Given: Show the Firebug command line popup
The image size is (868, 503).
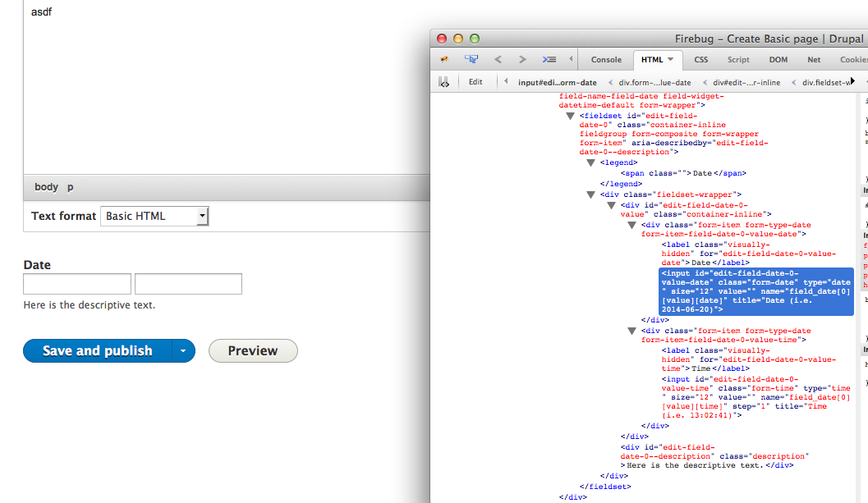Looking at the screenshot, I should click(549, 60).
